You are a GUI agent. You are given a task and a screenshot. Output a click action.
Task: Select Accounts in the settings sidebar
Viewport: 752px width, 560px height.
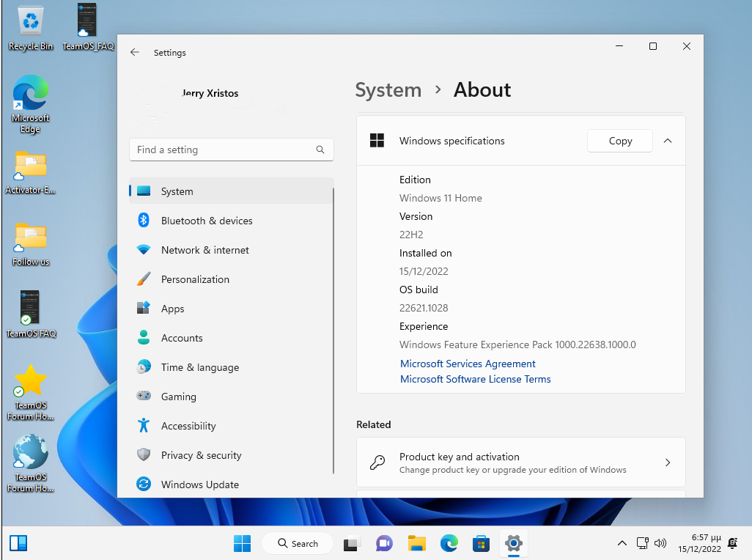point(181,338)
